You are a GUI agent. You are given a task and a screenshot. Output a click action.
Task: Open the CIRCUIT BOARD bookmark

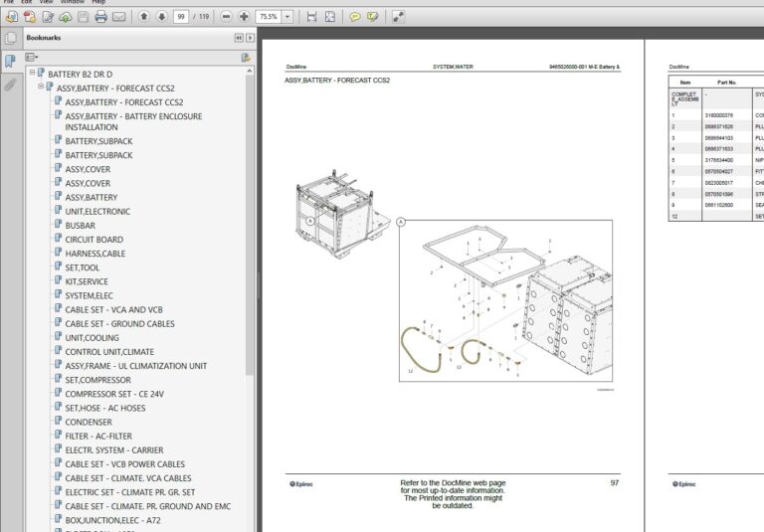95,240
